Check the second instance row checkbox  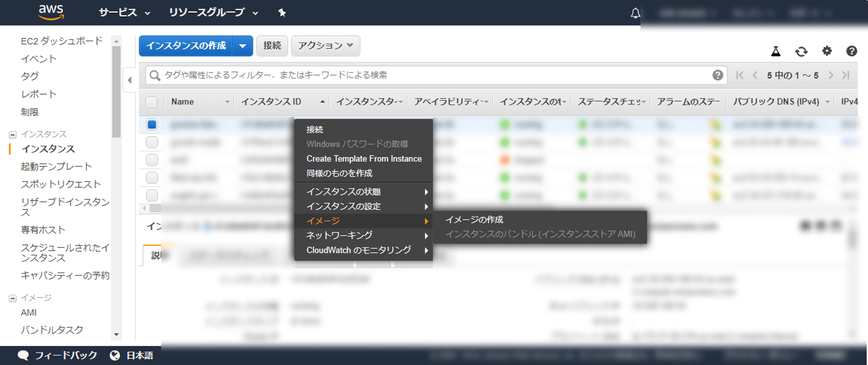pos(152,142)
